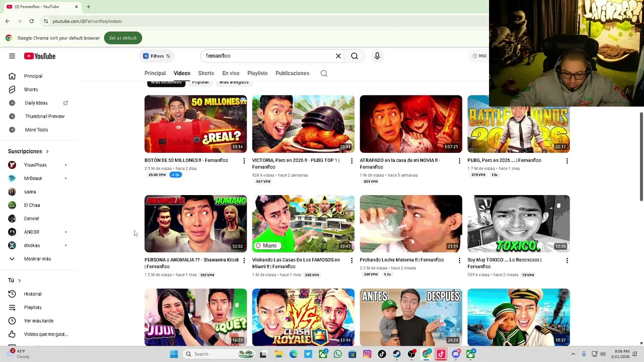Click the magnifier search submit button
The height and width of the screenshot is (362, 644).
(x=355, y=56)
